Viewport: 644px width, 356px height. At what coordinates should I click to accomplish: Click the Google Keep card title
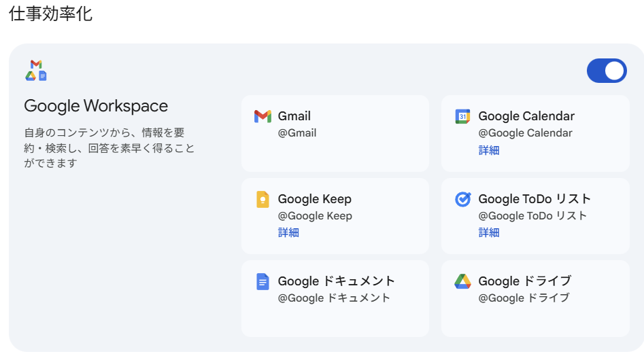coord(315,199)
